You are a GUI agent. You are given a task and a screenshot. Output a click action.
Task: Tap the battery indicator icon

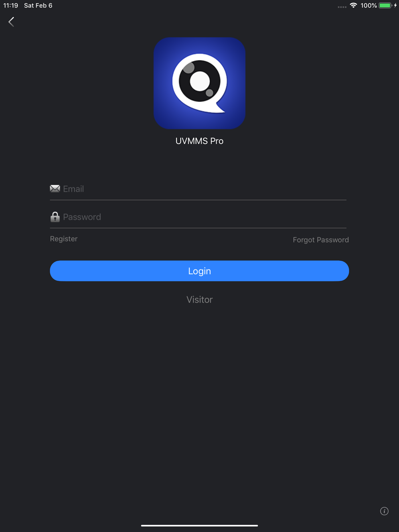point(385,6)
